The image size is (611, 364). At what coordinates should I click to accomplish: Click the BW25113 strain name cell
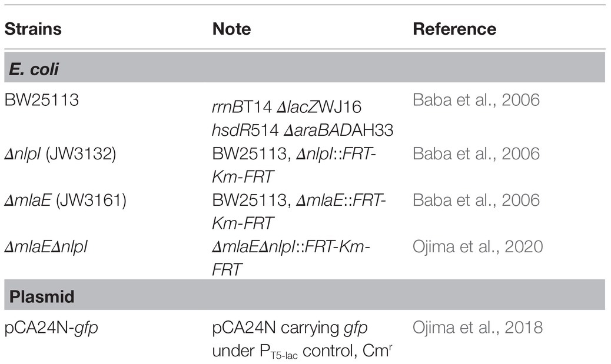tap(42, 100)
